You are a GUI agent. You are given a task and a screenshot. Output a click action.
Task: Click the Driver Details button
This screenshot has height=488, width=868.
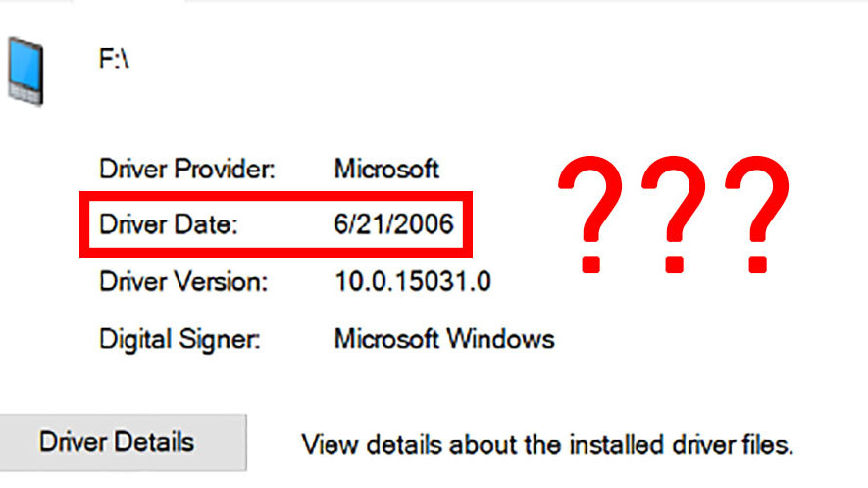[x=117, y=442]
